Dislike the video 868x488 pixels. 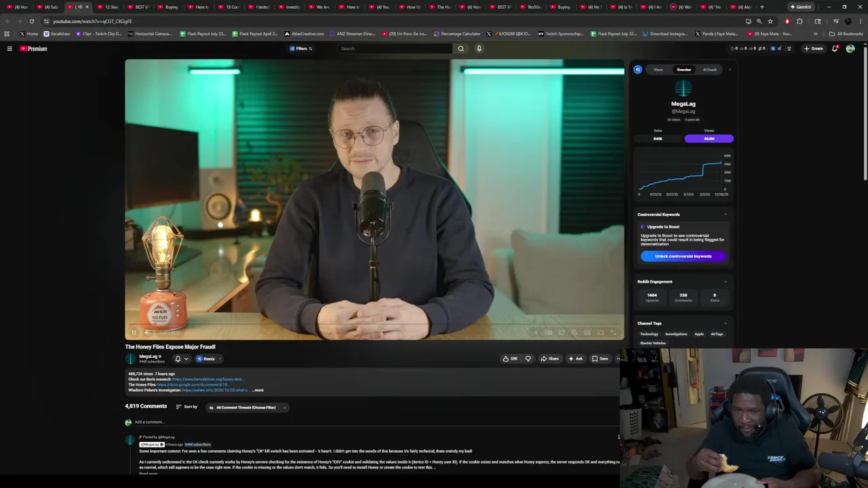528,359
